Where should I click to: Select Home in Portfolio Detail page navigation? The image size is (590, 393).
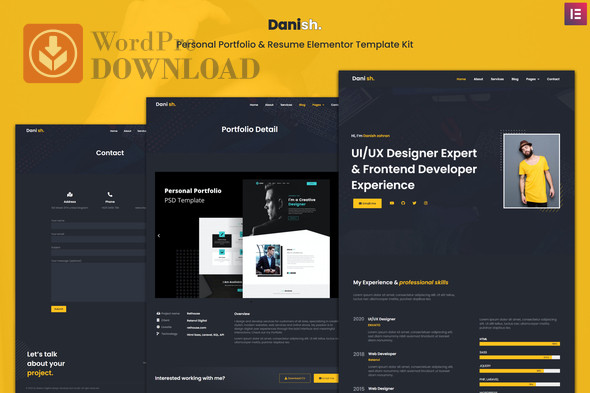[254, 105]
